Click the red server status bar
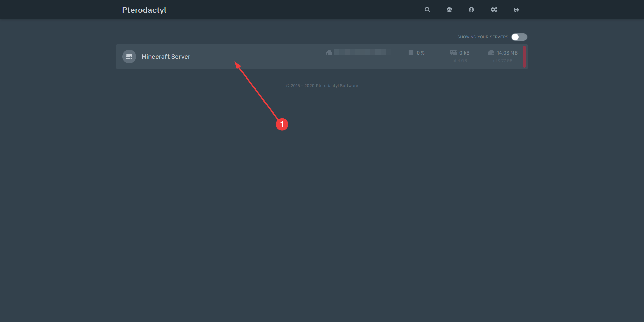Image resolution: width=644 pixels, height=322 pixels. (x=524, y=57)
